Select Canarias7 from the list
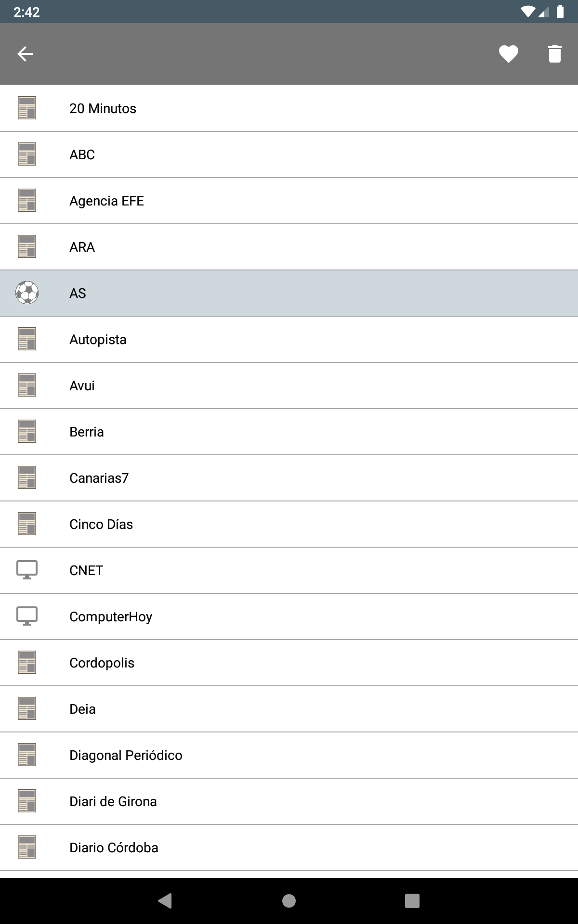The width and height of the screenshot is (578, 924). (x=289, y=478)
